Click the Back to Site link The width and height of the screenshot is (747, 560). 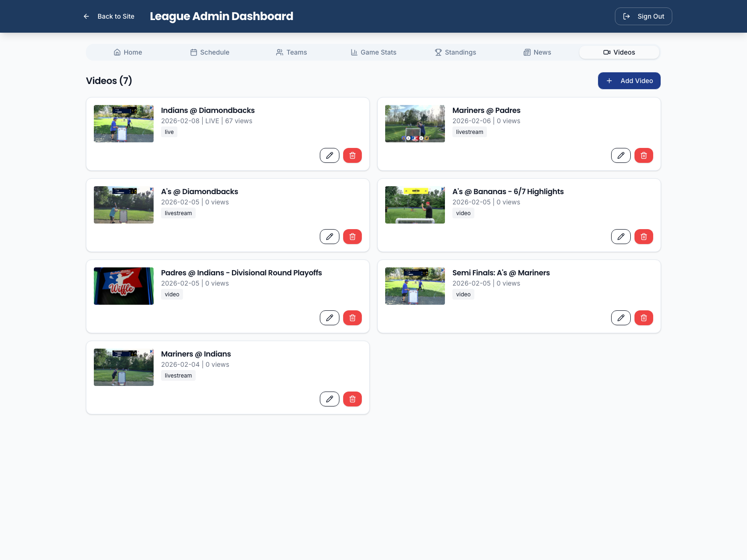pos(116,16)
